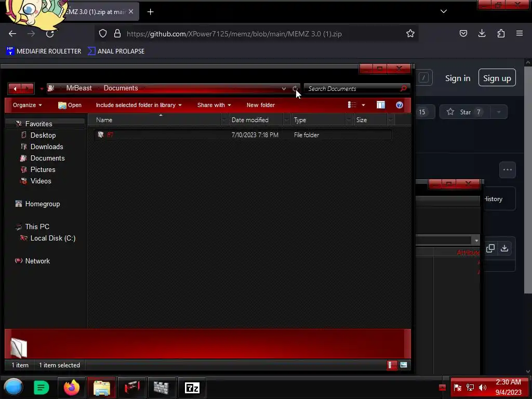Select MrBeast in Explorer breadcrumb
Viewport: 532px width, 399px height.
[x=79, y=88]
